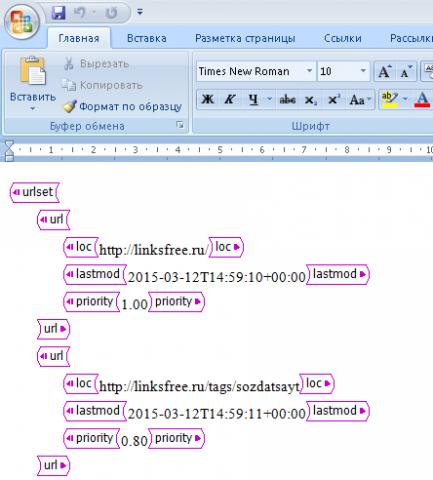Click the font size 10 field
Screen dimensions: 433x480
(337, 71)
